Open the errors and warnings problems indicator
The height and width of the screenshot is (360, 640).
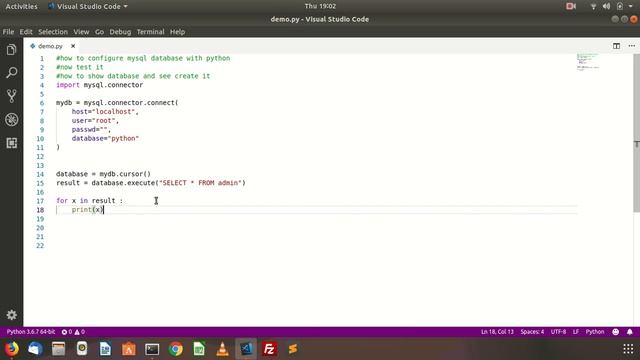point(73,332)
